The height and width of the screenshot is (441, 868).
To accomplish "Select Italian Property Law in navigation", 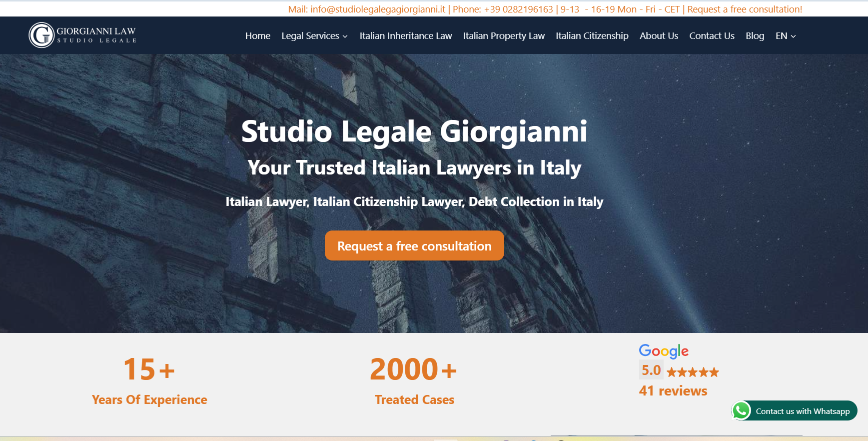I will tap(503, 36).
